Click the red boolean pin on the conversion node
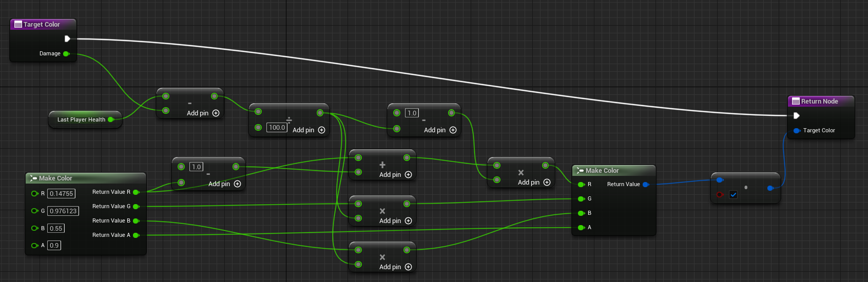 (x=720, y=194)
